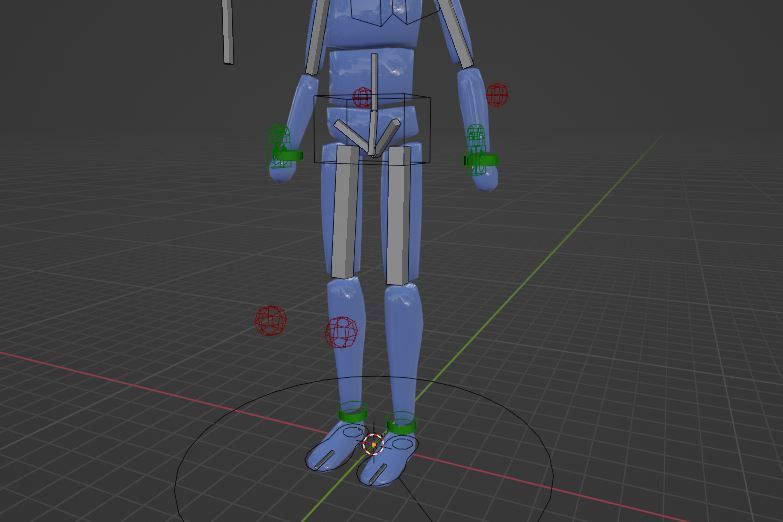This screenshot has width=783, height=522.
Task: Select the upper arm bone on the viewer's right
Action: coord(457,32)
